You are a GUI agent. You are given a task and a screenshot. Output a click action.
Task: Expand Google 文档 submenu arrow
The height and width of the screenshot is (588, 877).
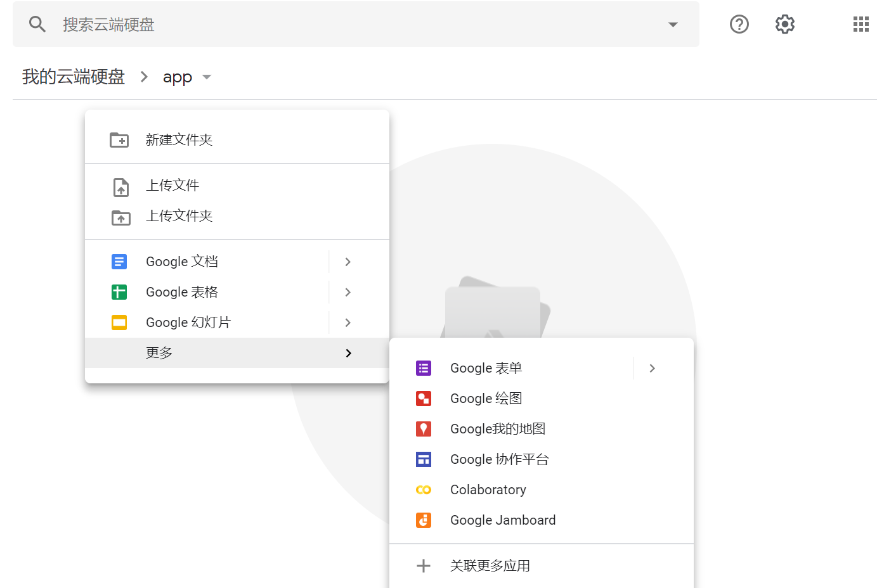[x=348, y=262]
